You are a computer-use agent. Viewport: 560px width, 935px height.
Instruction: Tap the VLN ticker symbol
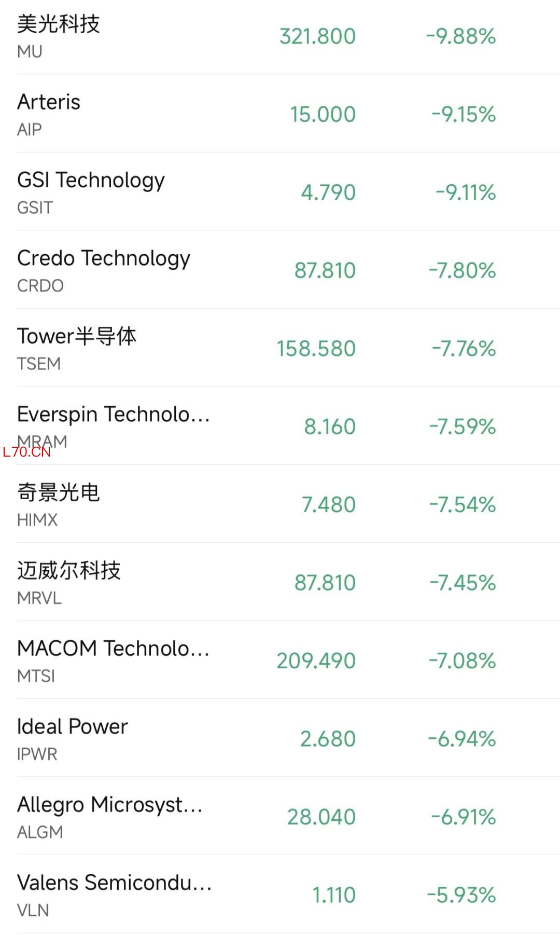click(x=33, y=910)
